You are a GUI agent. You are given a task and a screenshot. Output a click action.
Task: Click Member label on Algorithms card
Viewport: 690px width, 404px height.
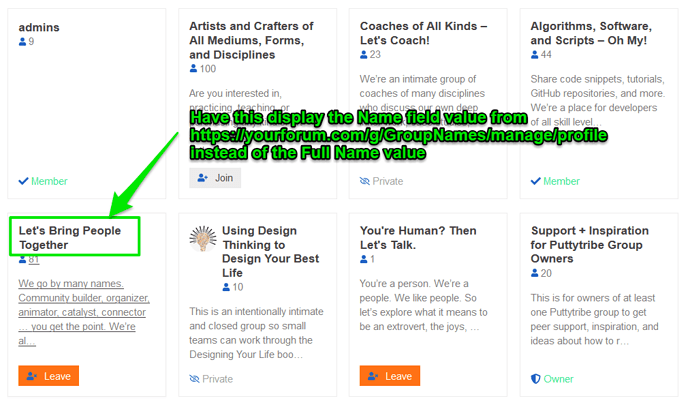click(x=562, y=181)
